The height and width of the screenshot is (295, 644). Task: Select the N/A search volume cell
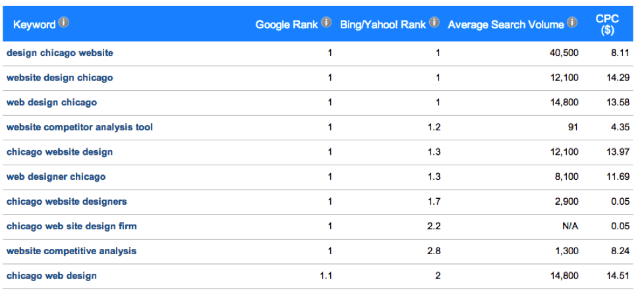coord(570,227)
